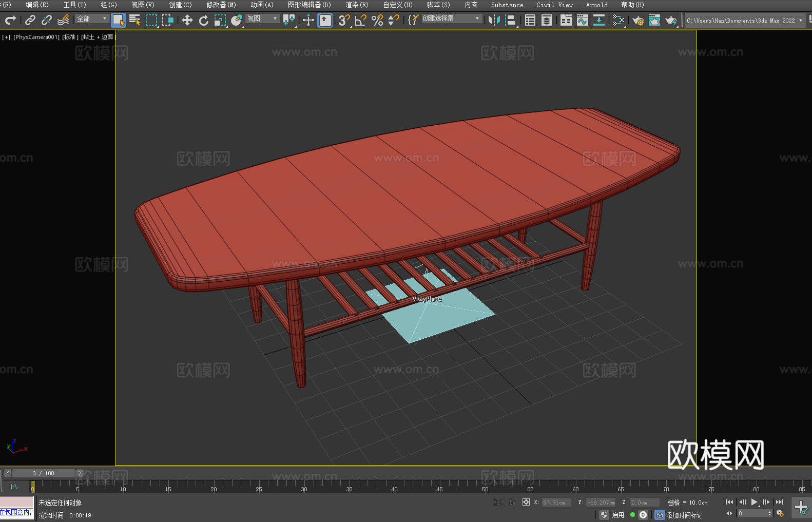Click Select and Place tool
812x522 pixels.
237,20
